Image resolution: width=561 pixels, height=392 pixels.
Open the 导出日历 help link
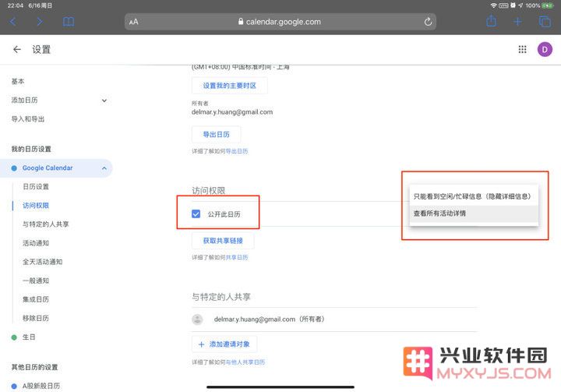[x=237, y=151]
